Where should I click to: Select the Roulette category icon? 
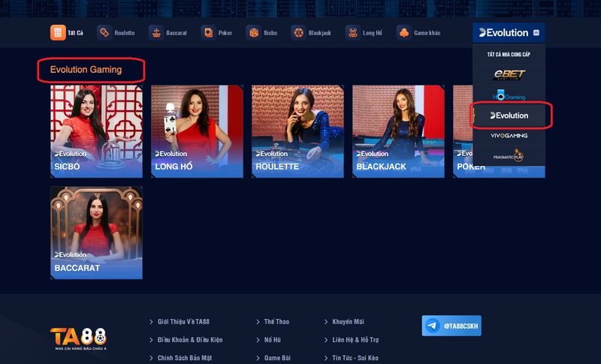104,32
